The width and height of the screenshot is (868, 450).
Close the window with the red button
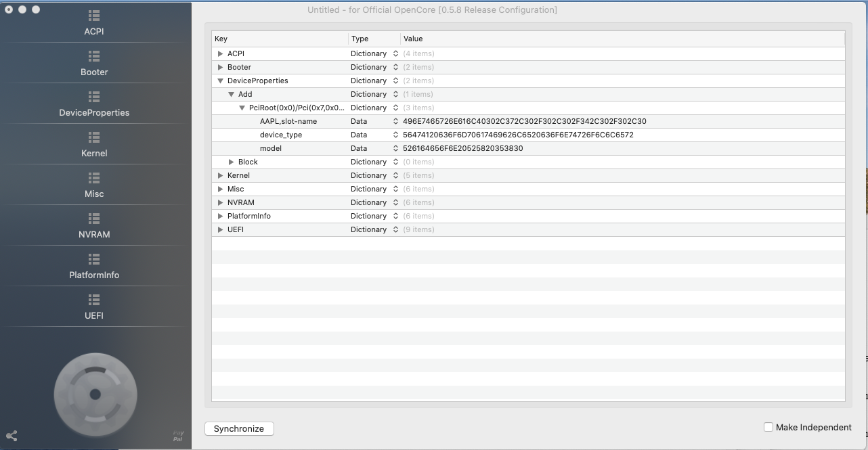[x=9, y=9]
